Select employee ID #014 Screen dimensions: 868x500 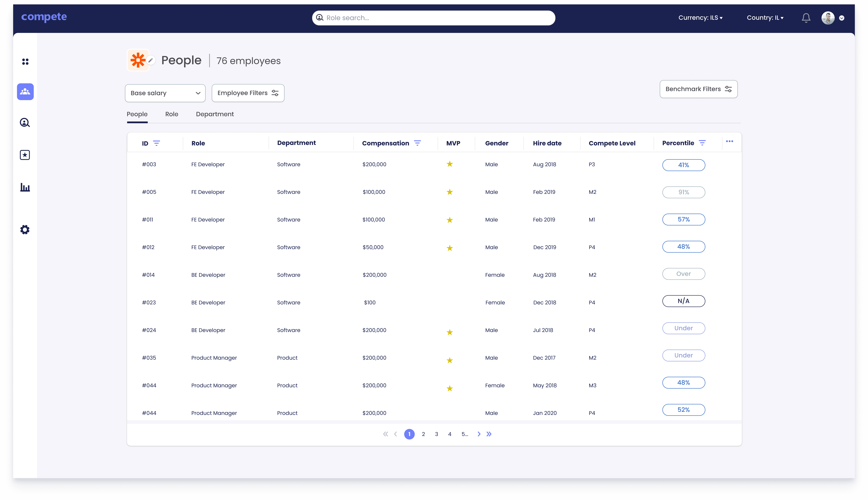[x=148, y=275]
